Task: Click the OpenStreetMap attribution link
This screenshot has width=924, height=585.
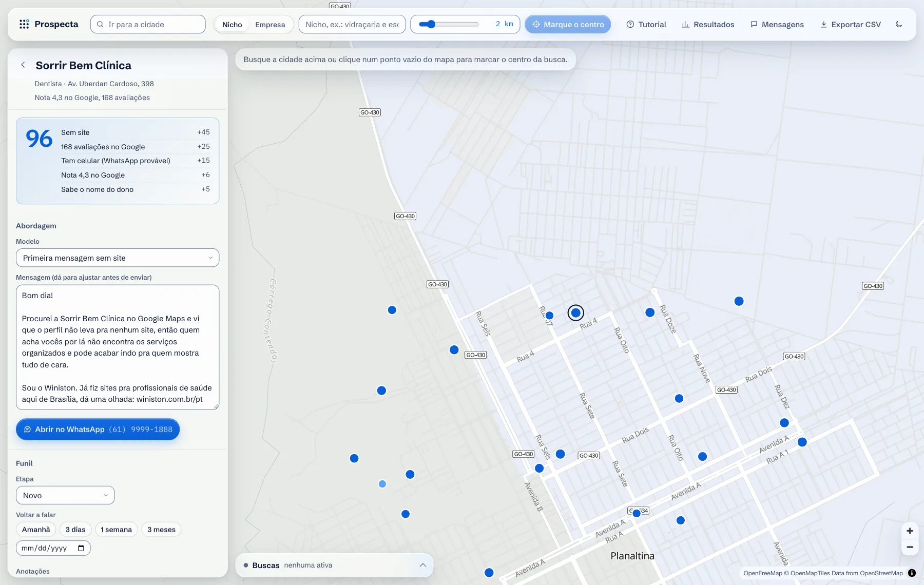Action: pos(881,573)
